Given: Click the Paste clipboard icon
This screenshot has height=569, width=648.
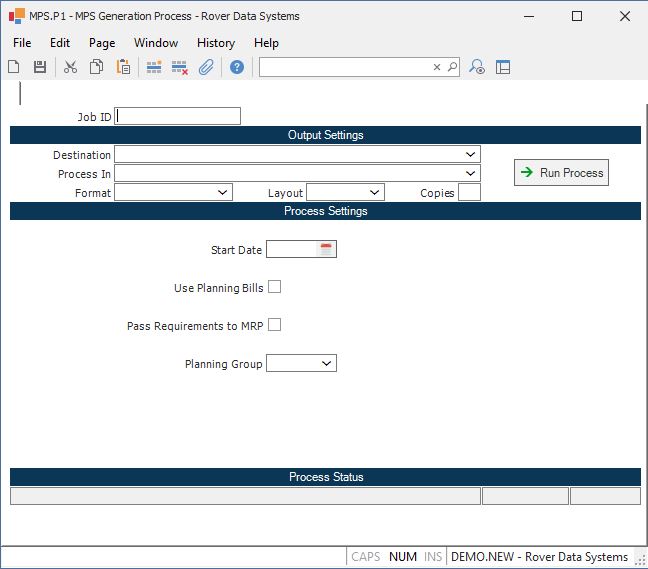Looking at the screenshot, I should tap(123, 67).
